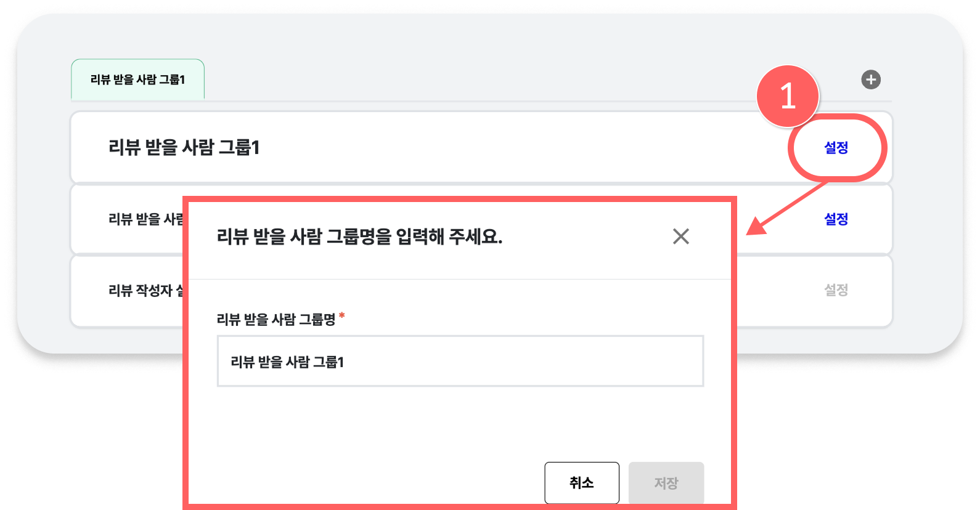
Task: Select the 리뷰 받을 사람 그룹1 tab
Action: (138, 79)
